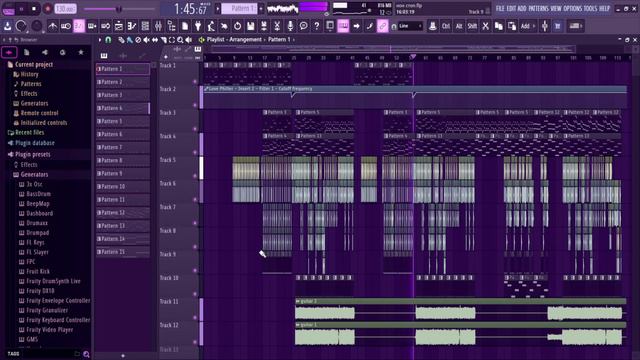Open the browser favorites star icon

click(81, 52)
